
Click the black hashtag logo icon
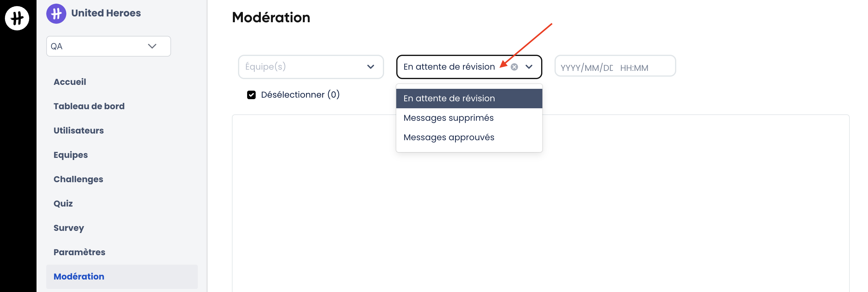coord(17,18)
